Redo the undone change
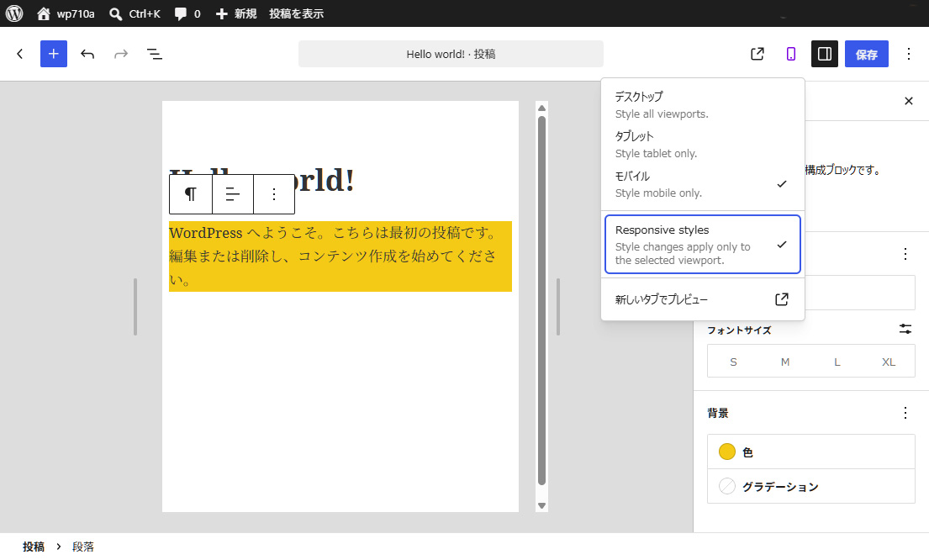This screenshot has height=560, width=929. (121, 54)
